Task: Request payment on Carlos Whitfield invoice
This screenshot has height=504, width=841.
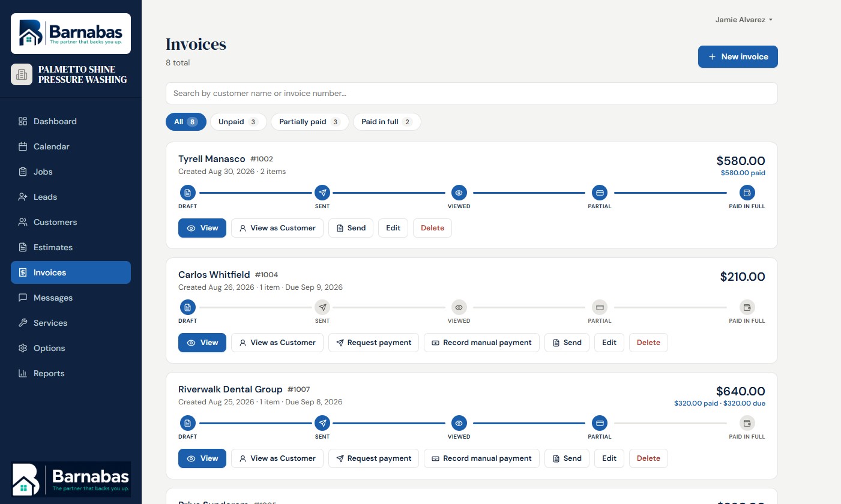Action: 373,343
